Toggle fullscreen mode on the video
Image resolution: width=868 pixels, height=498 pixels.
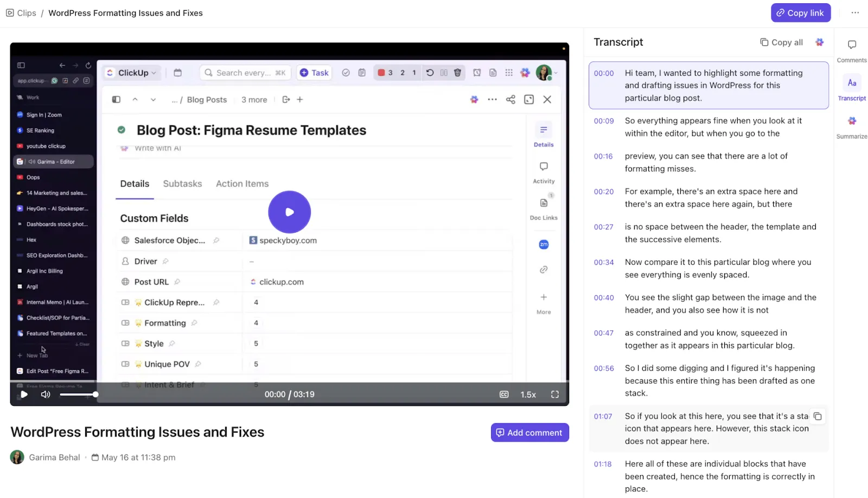554,394
